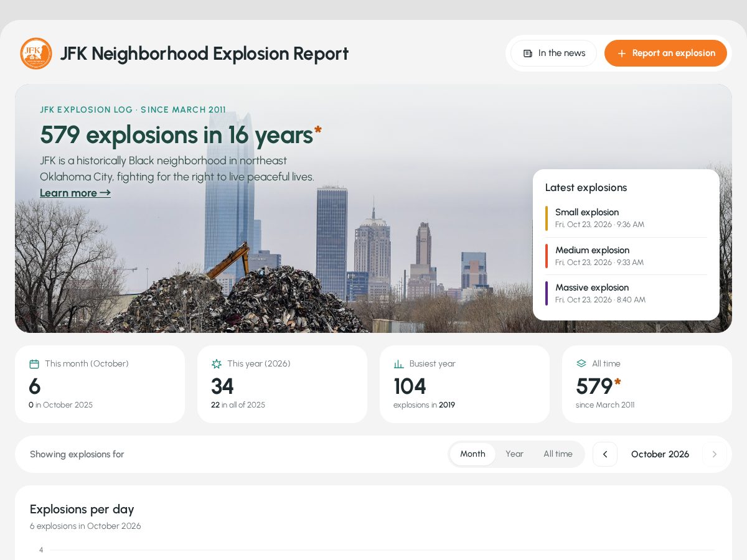Viewport: 747px width, 560px height.
Task: Click the JFK orange logo icon
Action: click(x=36, y=54)
